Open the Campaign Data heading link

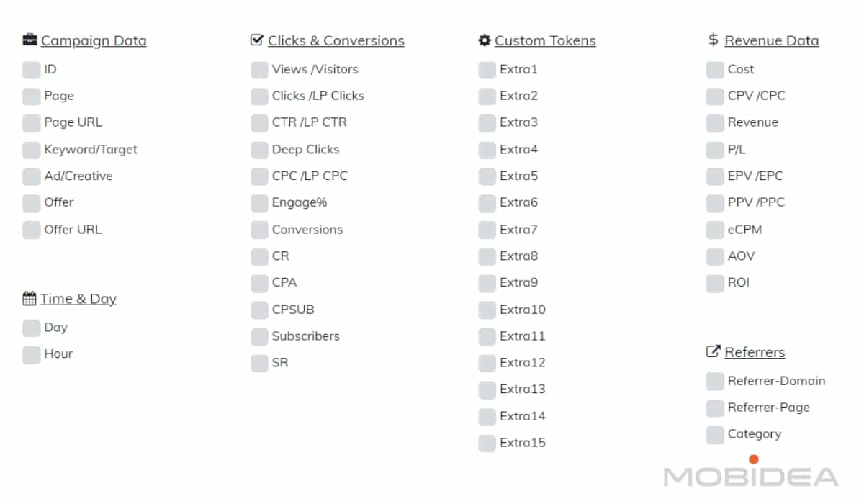(x=94, y=41)
